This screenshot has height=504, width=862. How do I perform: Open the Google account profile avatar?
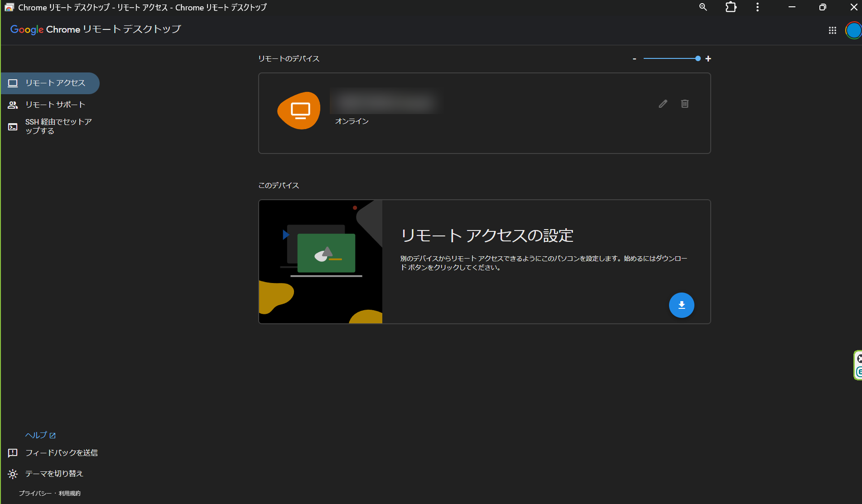(x=853, y=30)
